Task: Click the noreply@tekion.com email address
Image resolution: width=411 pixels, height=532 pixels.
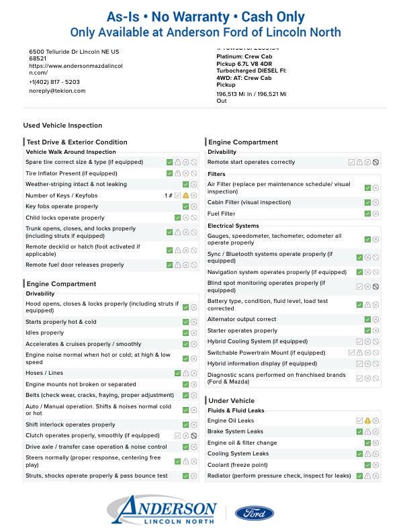Action: (57, 91)
